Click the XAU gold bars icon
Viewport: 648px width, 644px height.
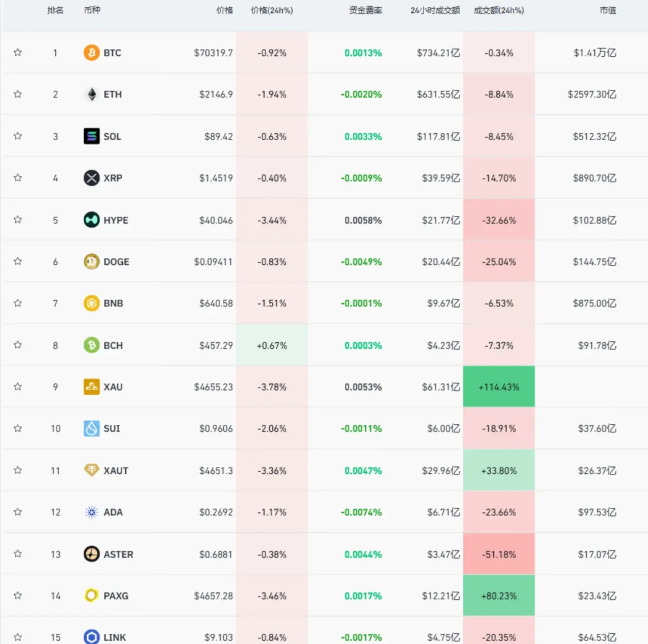coord(91,387)
